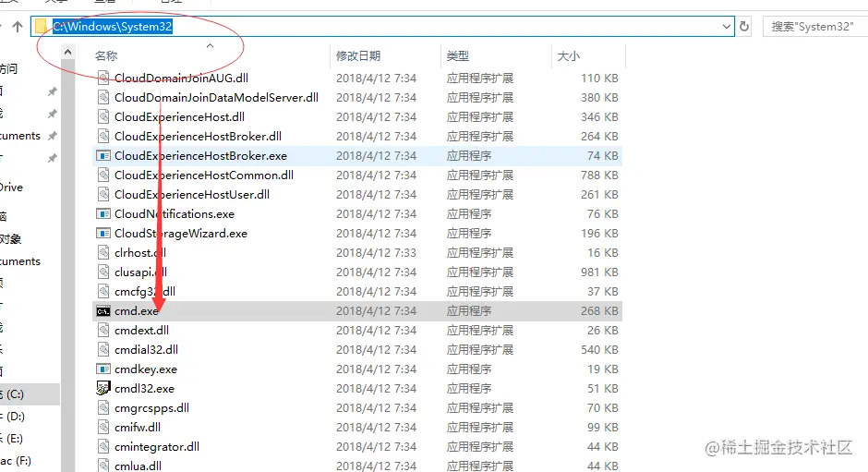868x472 pixels.
Task: Click the address bar folder icon
Action: pyautogui.click(x=41, y=26)
